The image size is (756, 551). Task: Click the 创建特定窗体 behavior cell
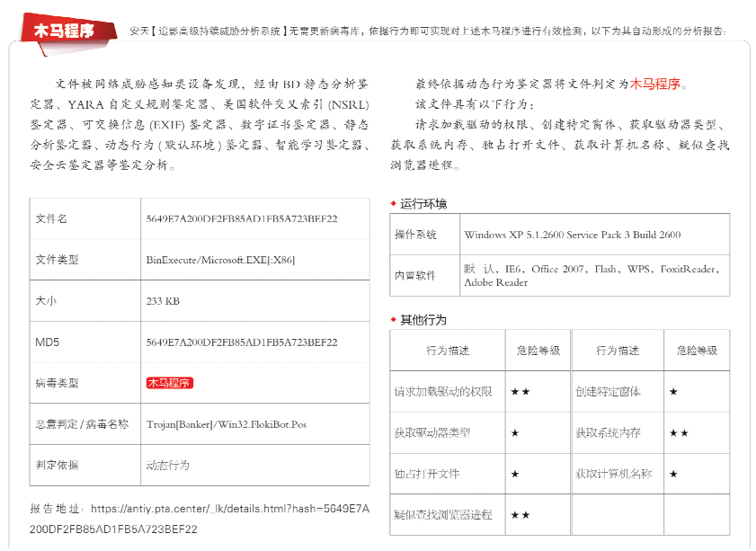(618, 391)
